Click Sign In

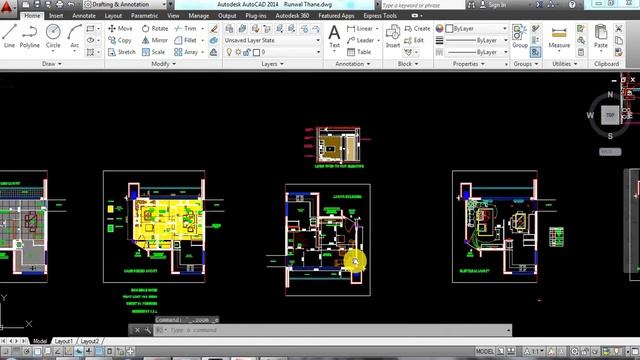click(x=493, y=4)
